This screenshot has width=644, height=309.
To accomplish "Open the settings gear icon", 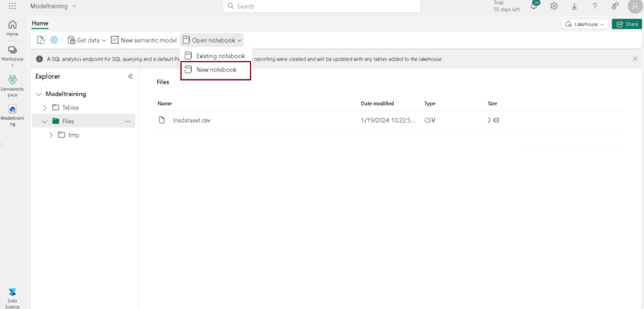I will click(554, 6).
